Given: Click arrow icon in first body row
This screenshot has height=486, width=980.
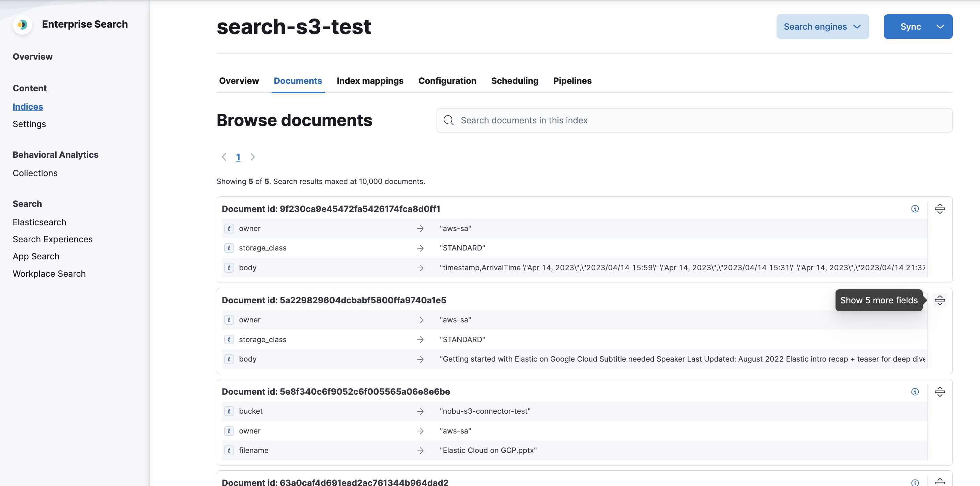Looking at the screenshot, I should (420, 268).
